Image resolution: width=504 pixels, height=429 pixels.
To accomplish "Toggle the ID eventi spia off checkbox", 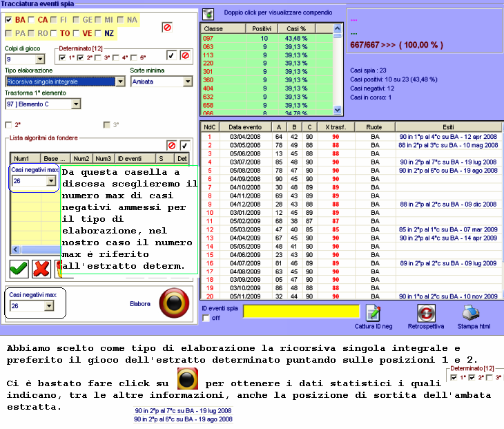I will (206, 318).
